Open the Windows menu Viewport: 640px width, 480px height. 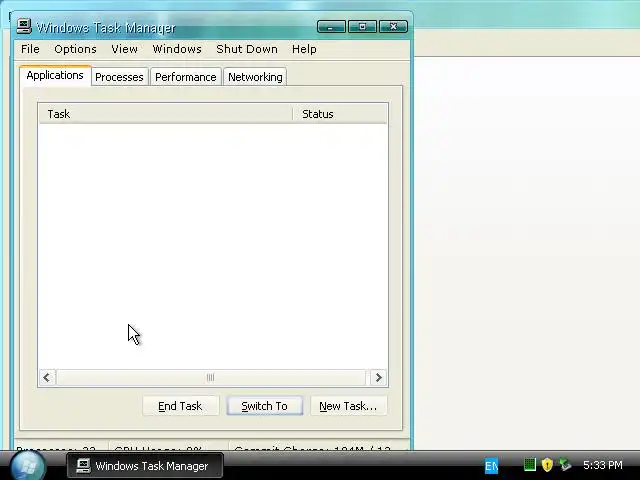pyautogui.click(x=177, y=49)
